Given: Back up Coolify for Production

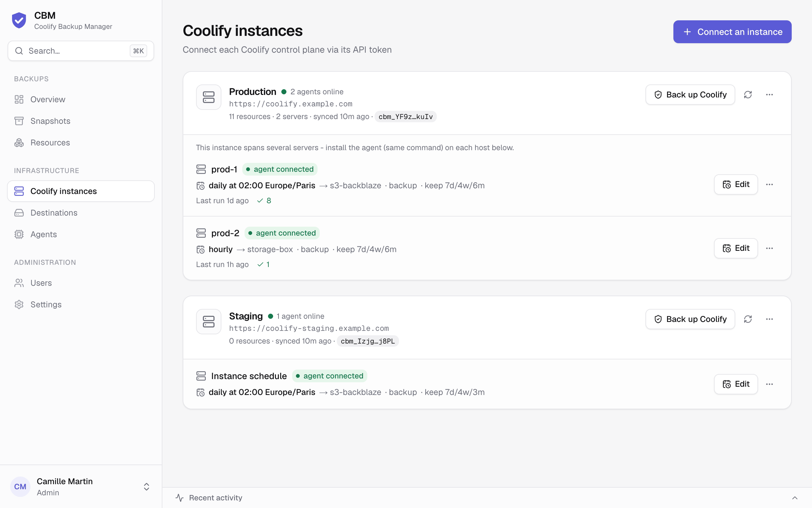Looking at the screenshot, I should (690, 95).
